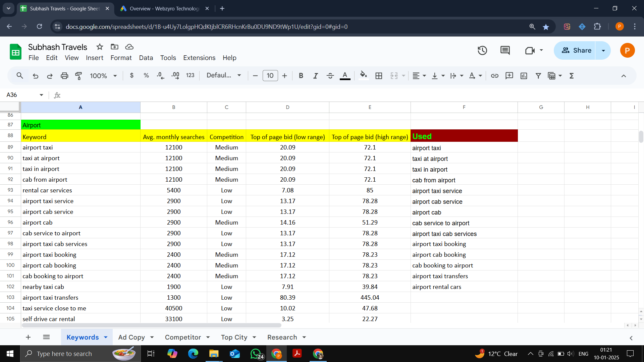Toggle italic formatting
The image size is (644, 362).
315,76
